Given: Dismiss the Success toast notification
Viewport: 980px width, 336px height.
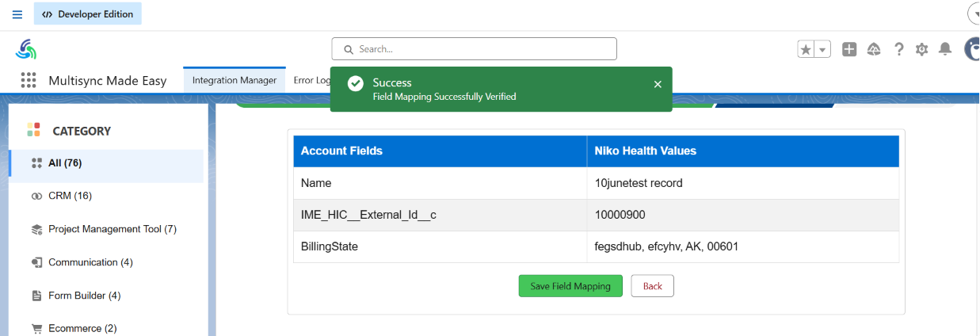Looking at the screenshot, I should [x=658, y=84].
